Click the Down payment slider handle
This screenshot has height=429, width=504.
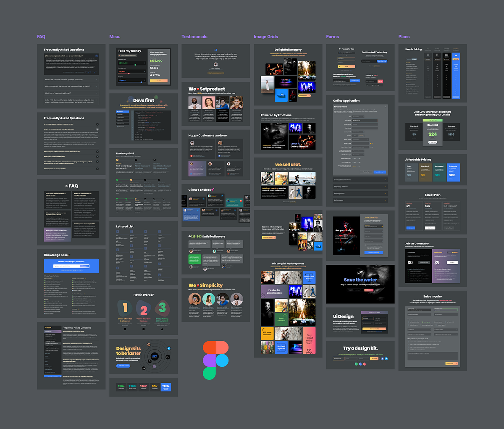click(129, 74)
